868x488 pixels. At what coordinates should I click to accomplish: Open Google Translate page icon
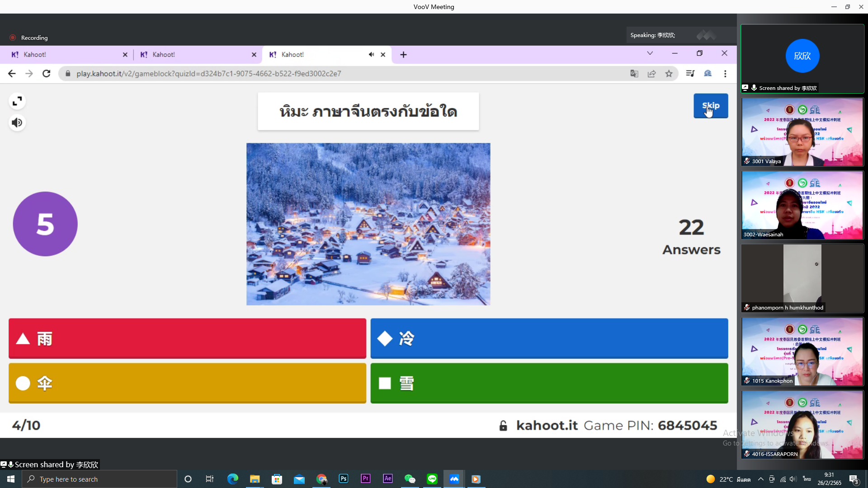tap(634, 74)
